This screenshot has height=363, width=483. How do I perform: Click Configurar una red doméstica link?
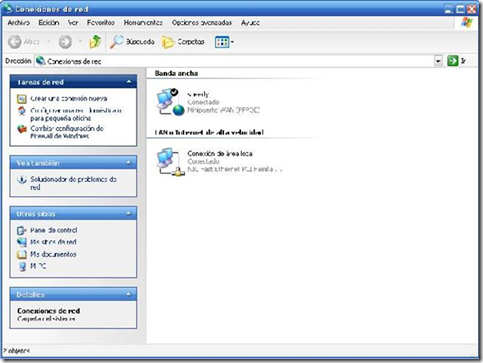(76, 114)
